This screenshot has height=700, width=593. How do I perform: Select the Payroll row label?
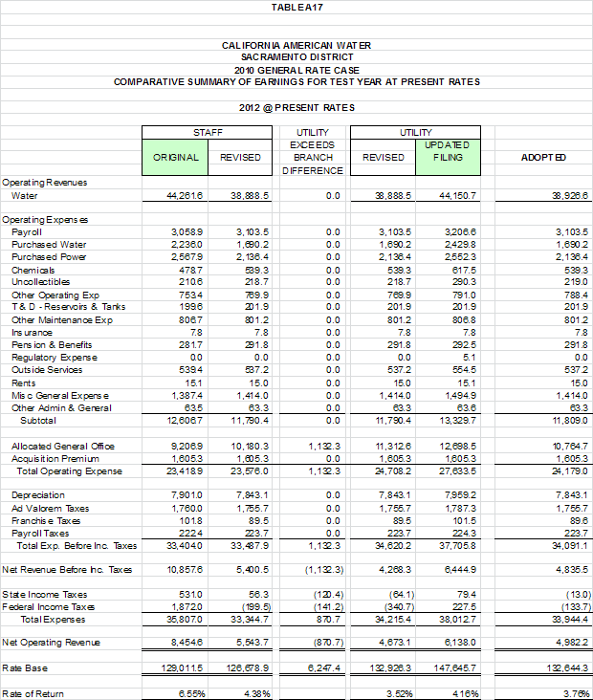(27, 232)
